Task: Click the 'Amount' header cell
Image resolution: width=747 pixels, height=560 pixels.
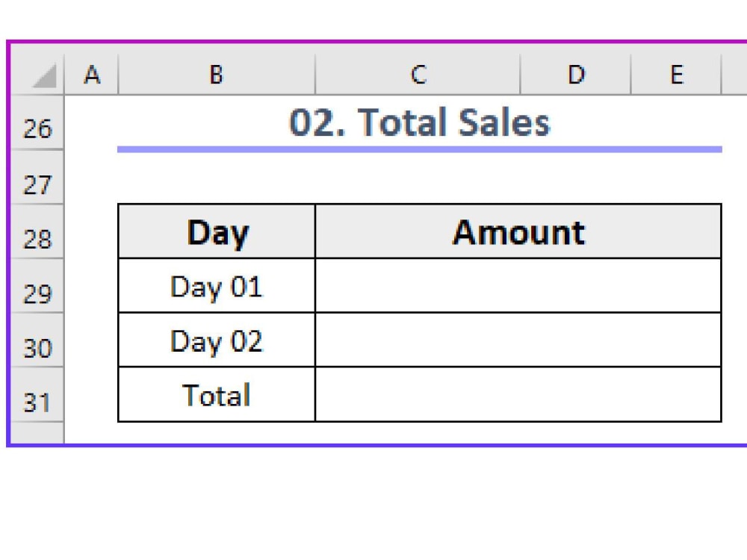Action: (x=518, y=231)
